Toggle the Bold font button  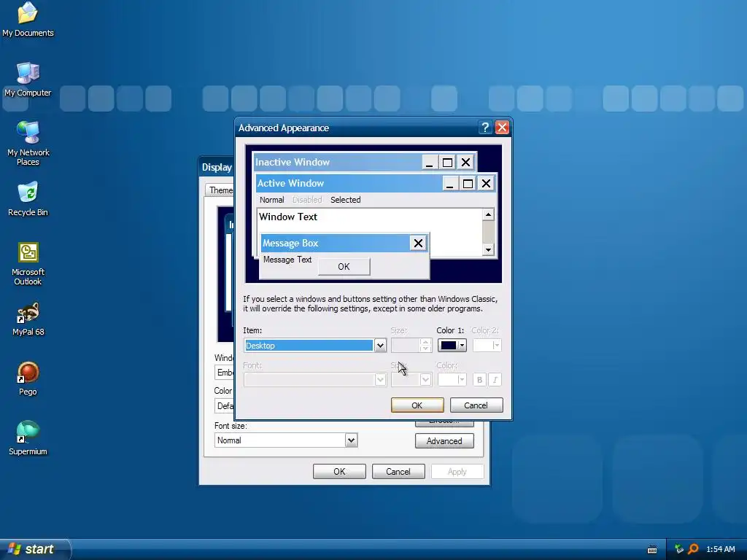point(479,379)
